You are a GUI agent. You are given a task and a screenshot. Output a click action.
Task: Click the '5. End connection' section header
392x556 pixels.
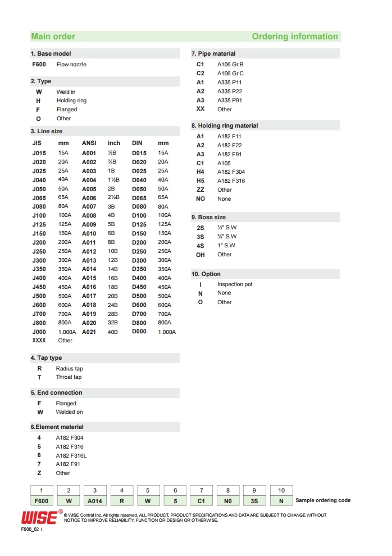pos(105,393)
